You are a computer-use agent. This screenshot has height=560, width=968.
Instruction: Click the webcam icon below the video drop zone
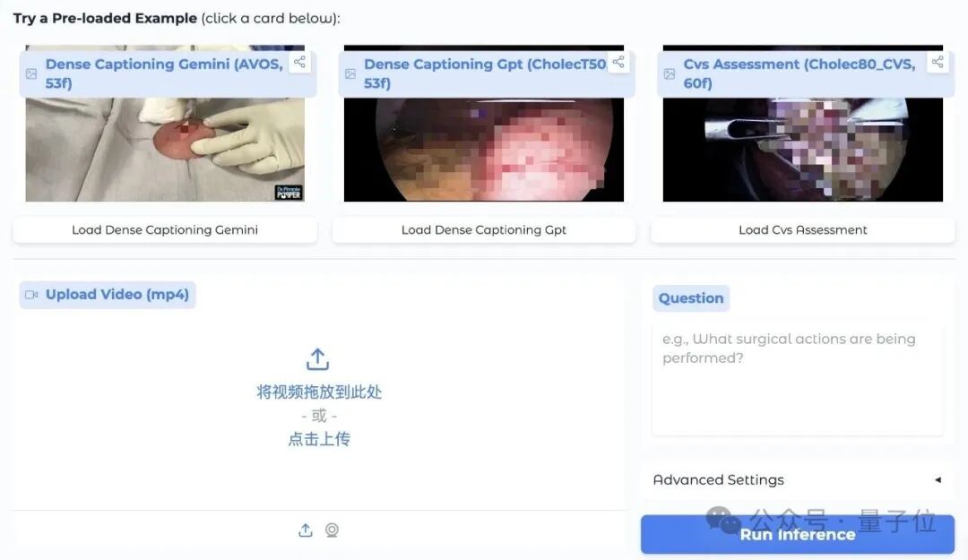[x=332, y=530]
